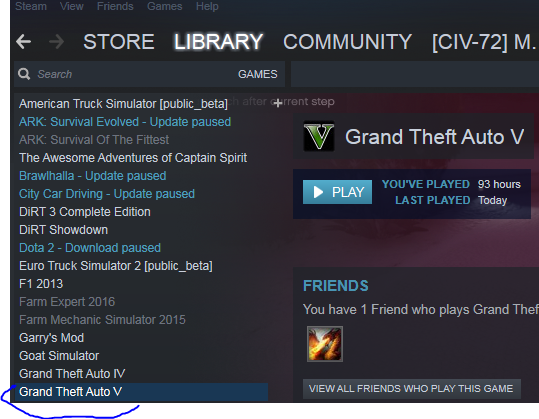Open the [CIV-72] profile tab
539x419 pixels.
(484, 42)
